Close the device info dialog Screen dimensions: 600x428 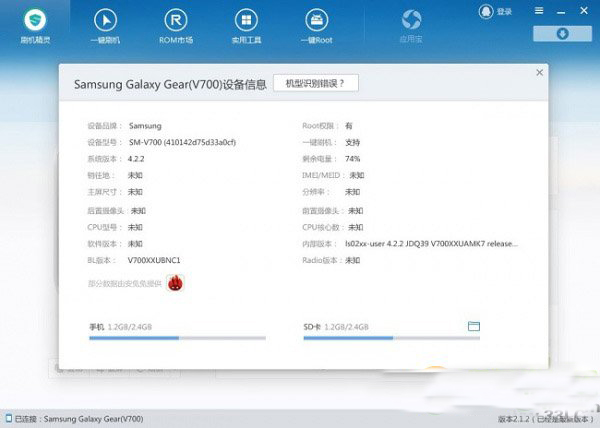coord(540,73)
